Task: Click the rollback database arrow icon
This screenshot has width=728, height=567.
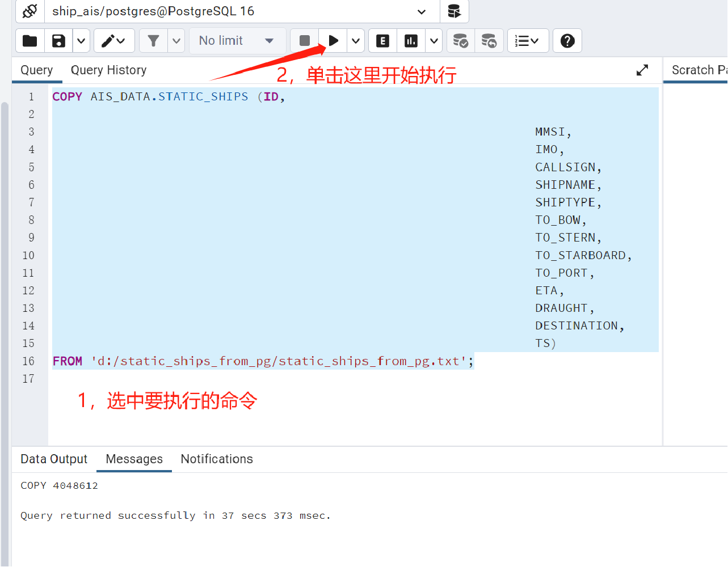Action: point(489,41)
